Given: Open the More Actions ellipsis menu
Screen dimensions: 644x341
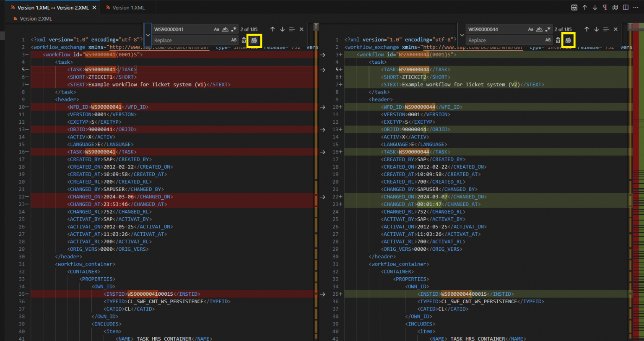Looking at the screenshot, I should (636, 7).
